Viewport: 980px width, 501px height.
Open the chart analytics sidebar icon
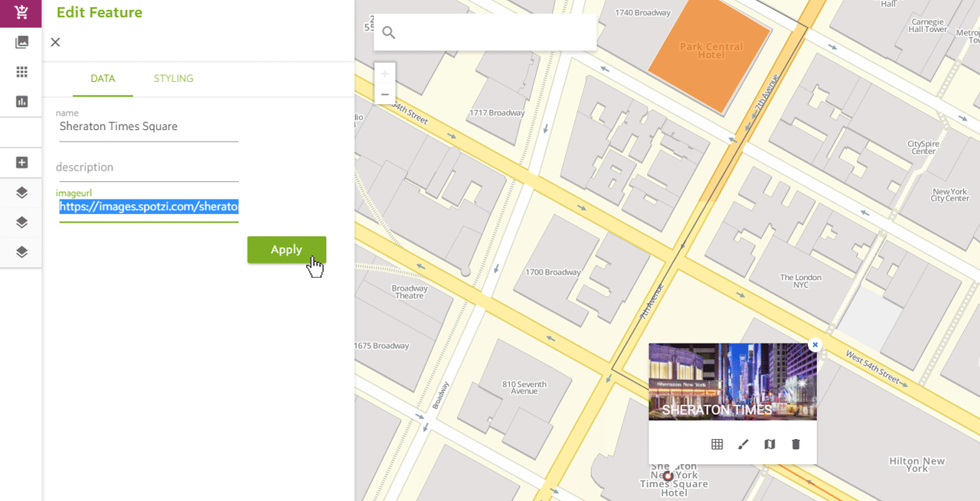click(21, 102)
